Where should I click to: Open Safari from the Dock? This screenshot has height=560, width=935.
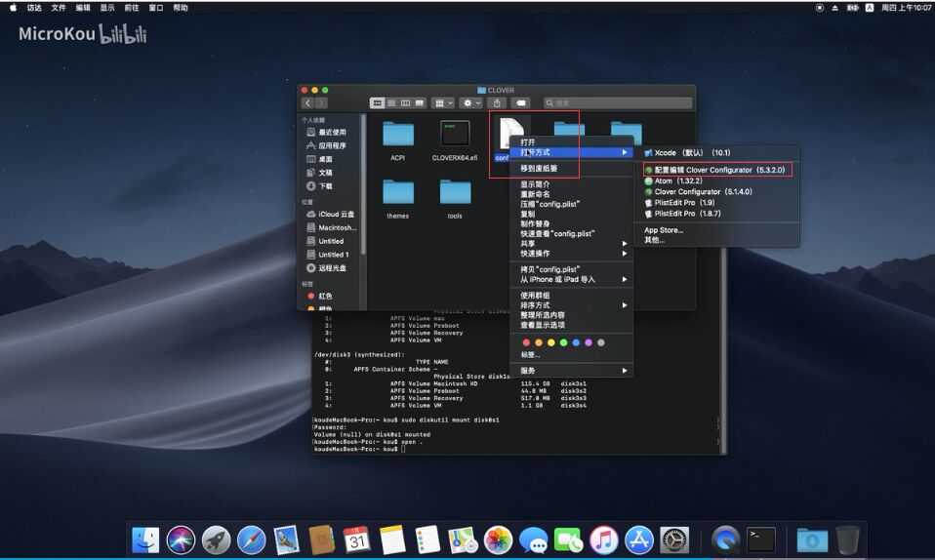[251, 540]
